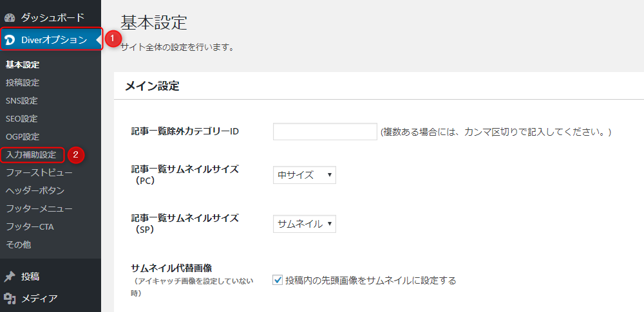
Task: Click the red annotation badge 2
Action: coord(75,154)
